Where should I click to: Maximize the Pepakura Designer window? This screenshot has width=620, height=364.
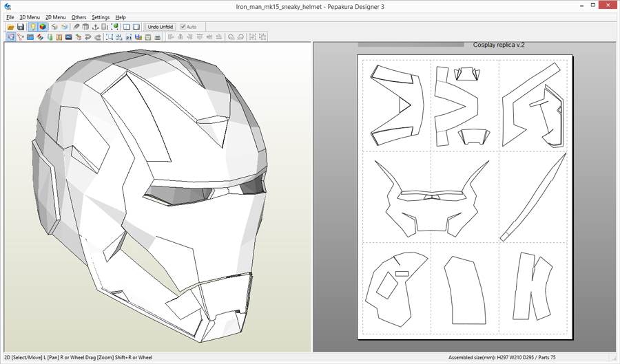[592, 6]
